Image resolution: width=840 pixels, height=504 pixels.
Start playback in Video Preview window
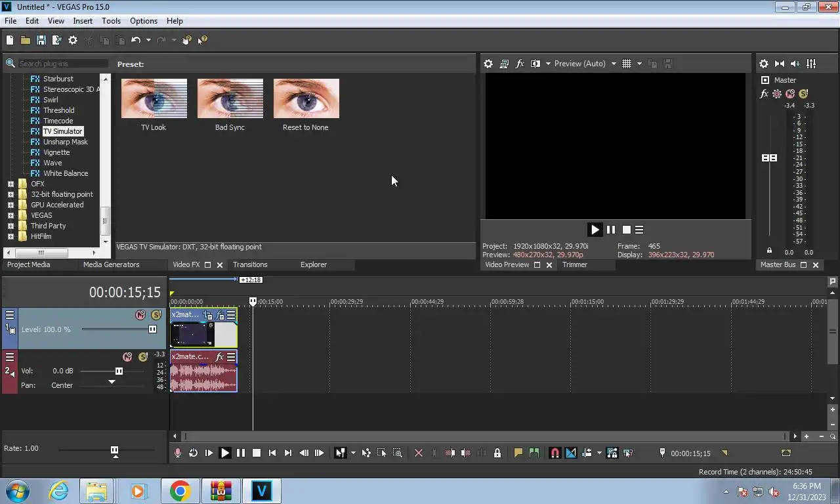pos(595,230)
